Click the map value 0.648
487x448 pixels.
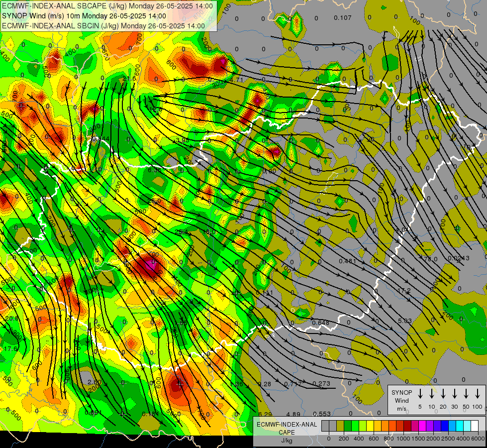320,323
